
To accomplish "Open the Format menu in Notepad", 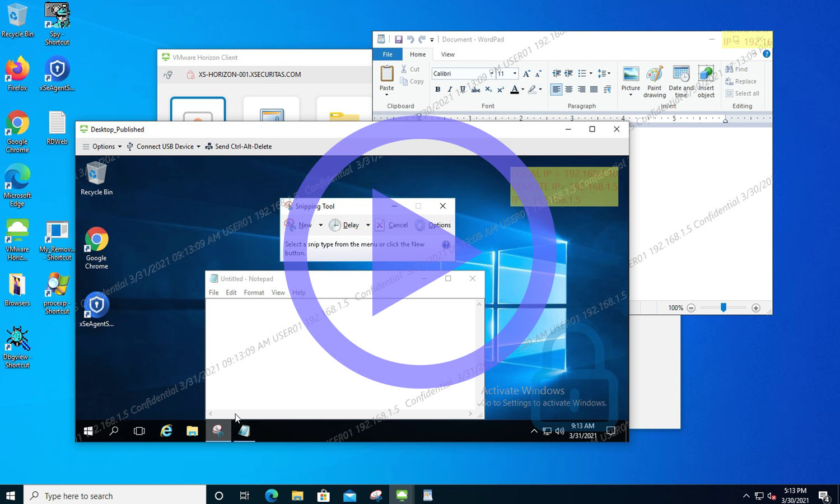I will [x=254, y=293].
